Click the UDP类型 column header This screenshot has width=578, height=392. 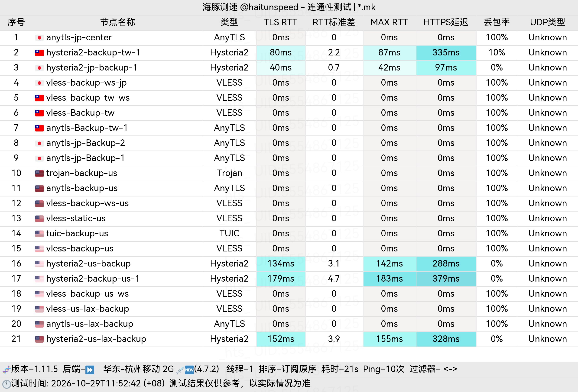548,22
